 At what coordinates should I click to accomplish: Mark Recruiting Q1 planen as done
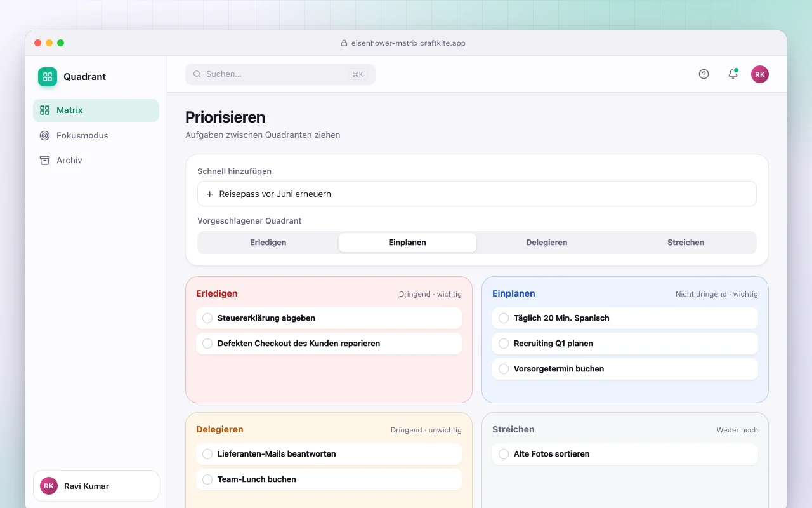pos(504,344)
